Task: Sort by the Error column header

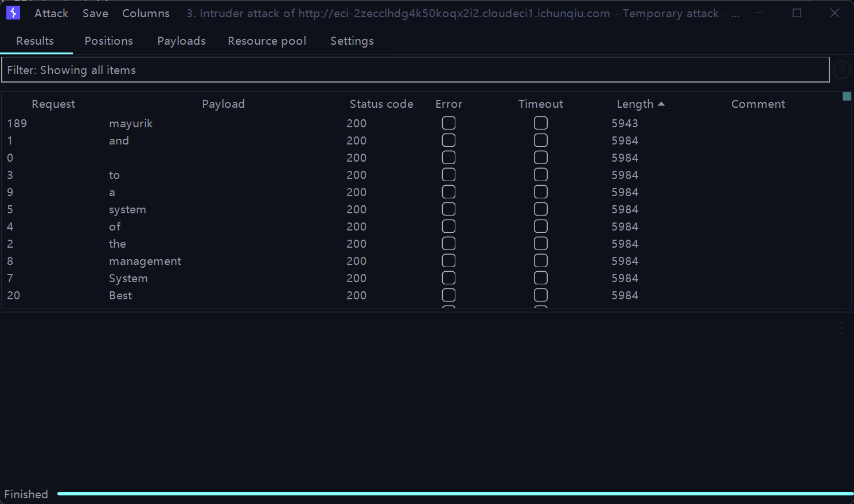Action: 449,104
